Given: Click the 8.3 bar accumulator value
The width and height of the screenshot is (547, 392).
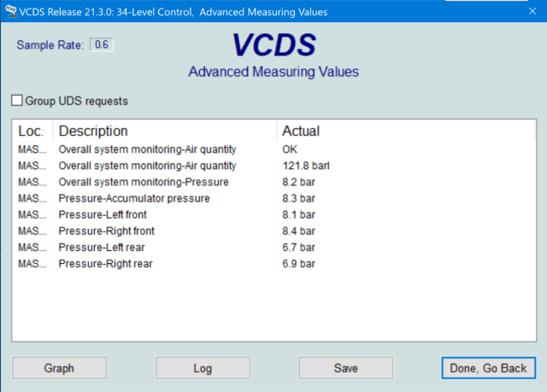Looking at the screenshot, I should click(x=298, y=199).
